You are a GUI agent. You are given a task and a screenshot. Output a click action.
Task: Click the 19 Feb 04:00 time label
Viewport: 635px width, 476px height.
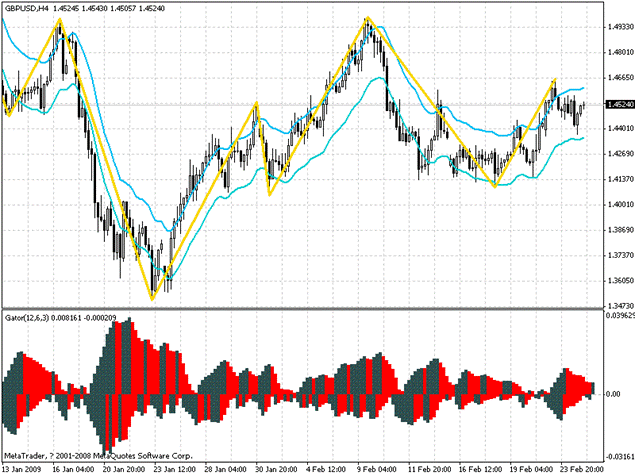coord(531,470)
